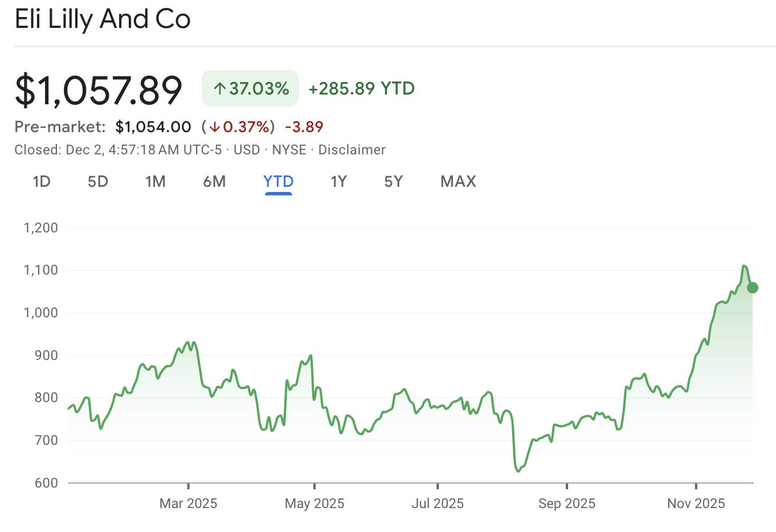Open the 1M chart view
The width and height of the screenshot is (776, 532).
click(x=155, y=181)
